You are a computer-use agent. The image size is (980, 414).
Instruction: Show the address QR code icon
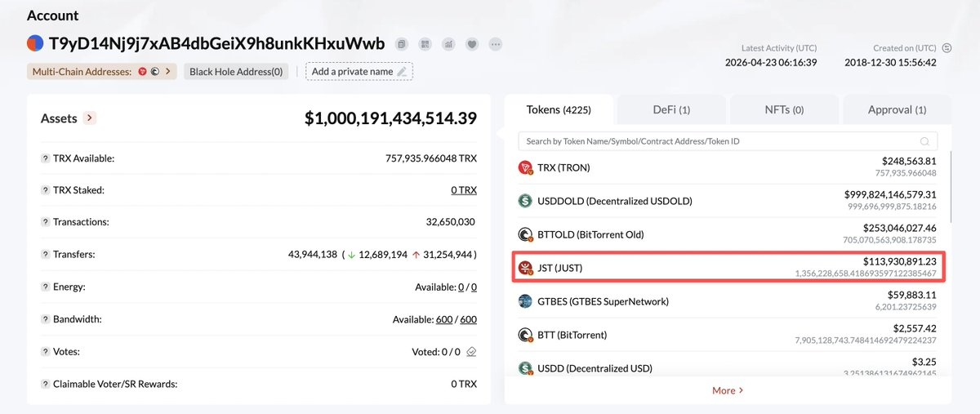[x=425, y=44]
